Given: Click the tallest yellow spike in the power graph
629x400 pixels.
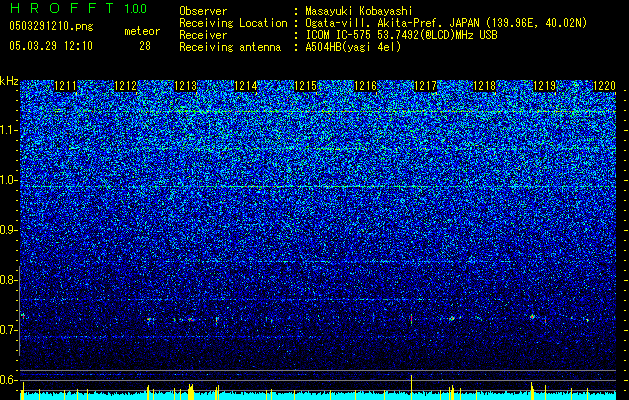Looking at the screenshot, I should tap(411, 387).
